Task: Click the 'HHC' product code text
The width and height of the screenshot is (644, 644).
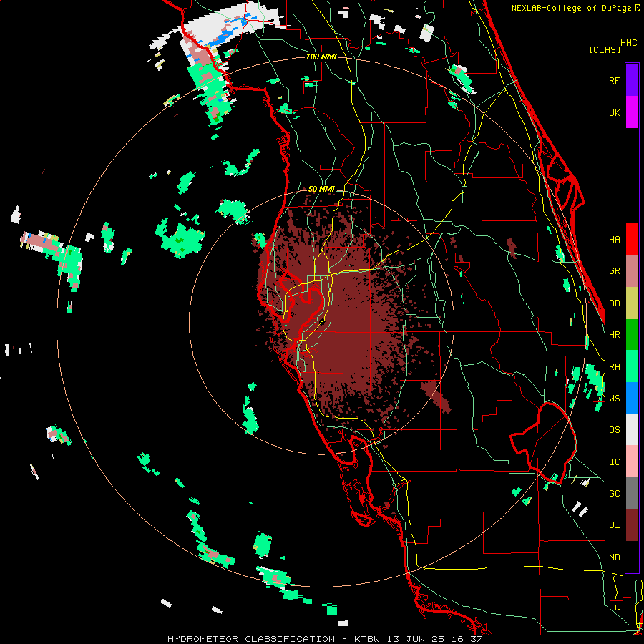Action: (x=628, y=43)
